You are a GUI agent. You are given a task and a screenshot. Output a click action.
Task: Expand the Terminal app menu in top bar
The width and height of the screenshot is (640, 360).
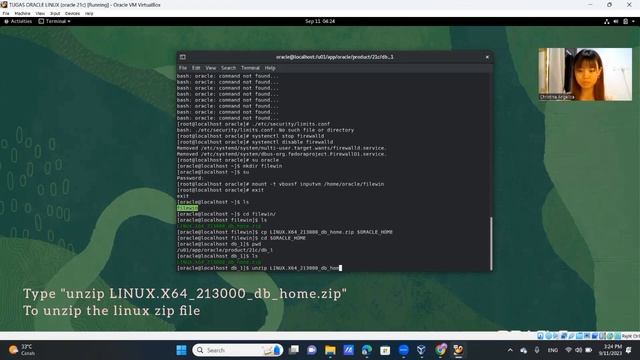(55, 21)
